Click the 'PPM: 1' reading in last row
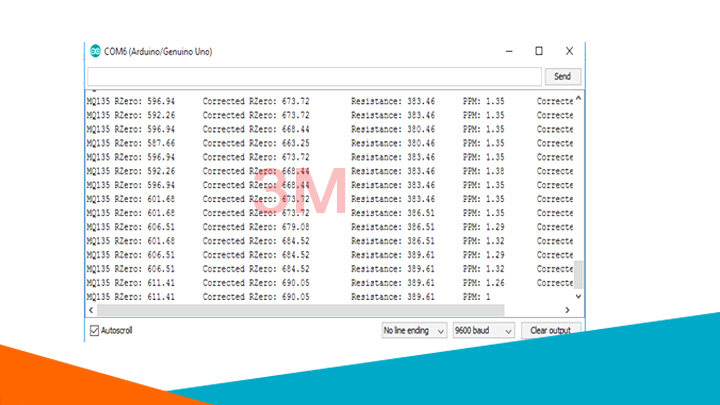 [477, 297]
